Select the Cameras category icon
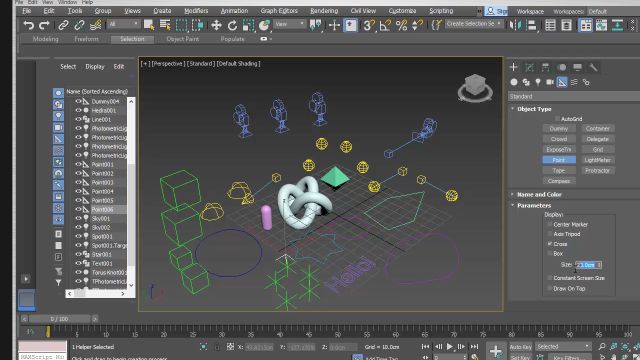The height and width of the screenshot is (360, 640). [x=550, y=82]
